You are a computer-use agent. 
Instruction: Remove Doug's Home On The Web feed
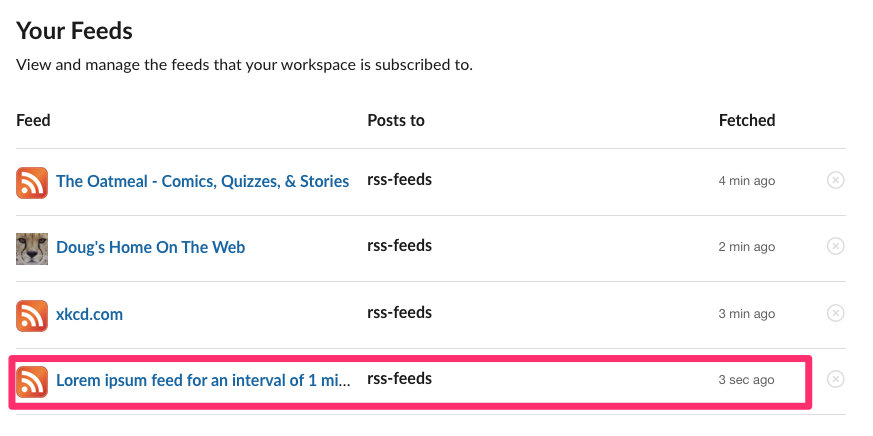[x=835, y=246]
